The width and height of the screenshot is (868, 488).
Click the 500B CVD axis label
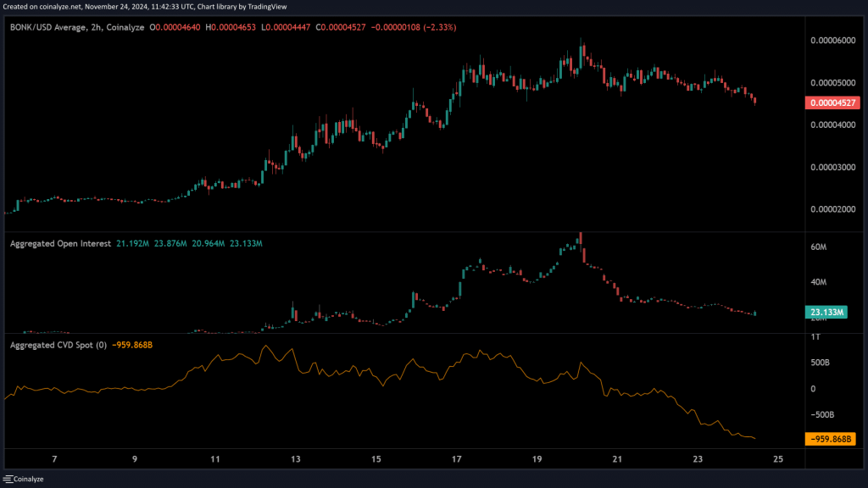coord(820,363)
